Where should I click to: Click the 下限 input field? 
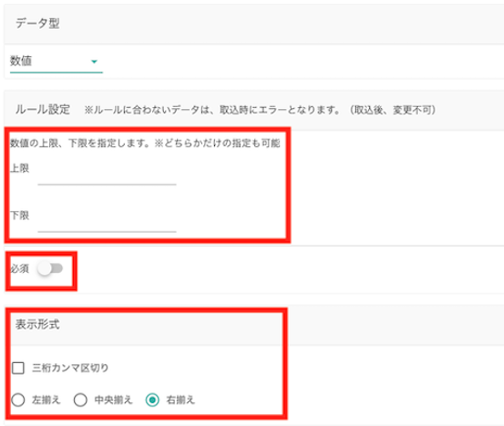[x=107, y=224]
